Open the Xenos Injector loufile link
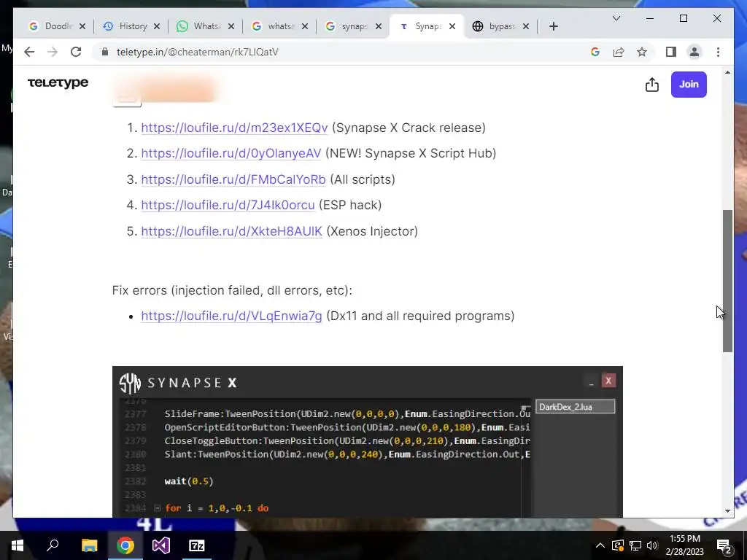 pos(231,231)
